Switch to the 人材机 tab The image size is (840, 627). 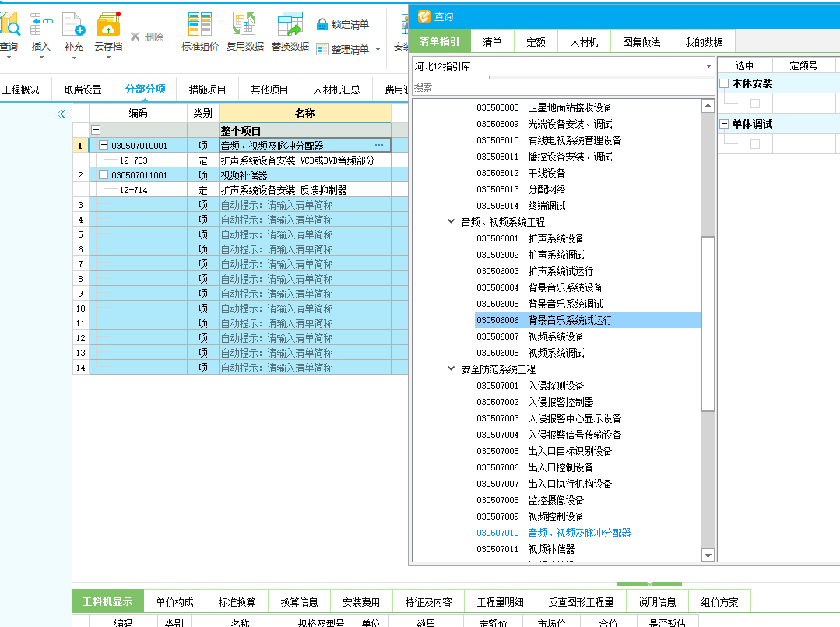tap(584, 42)
